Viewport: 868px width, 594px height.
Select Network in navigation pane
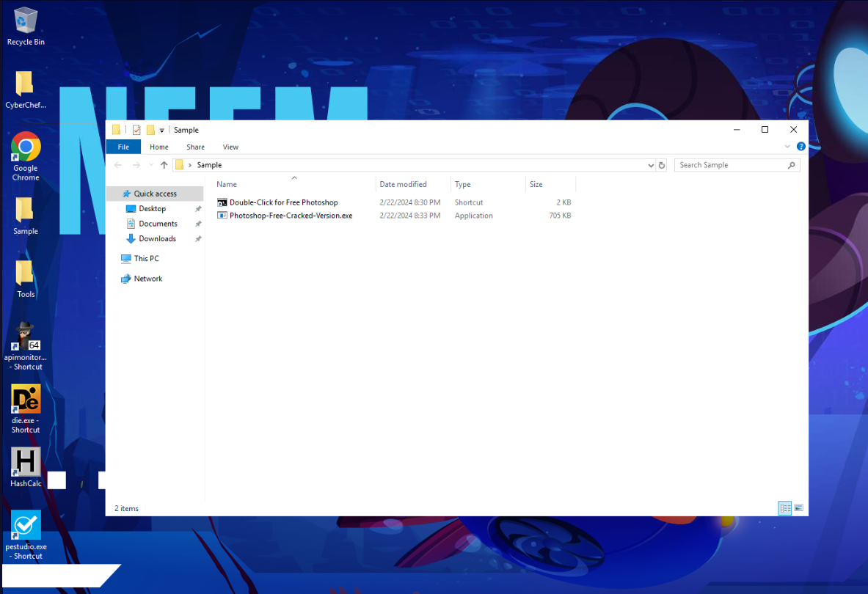pos(147,279)
